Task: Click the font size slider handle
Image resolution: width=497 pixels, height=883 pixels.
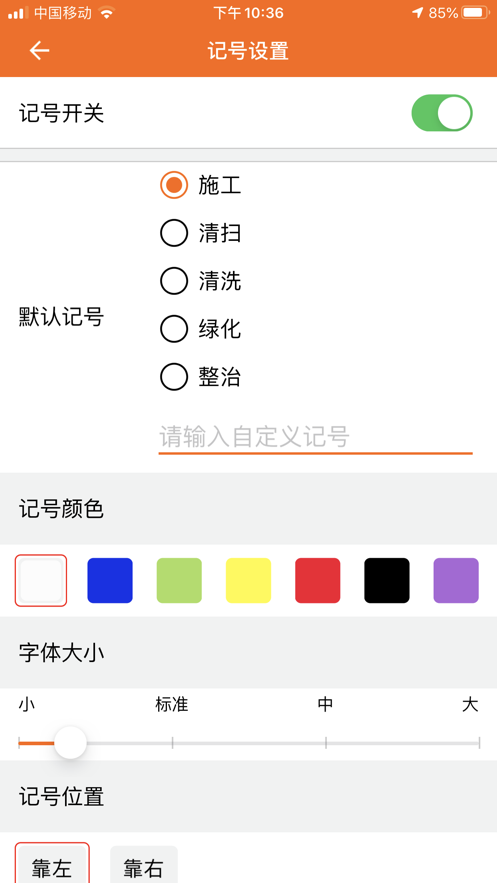Action: (70, 743)
